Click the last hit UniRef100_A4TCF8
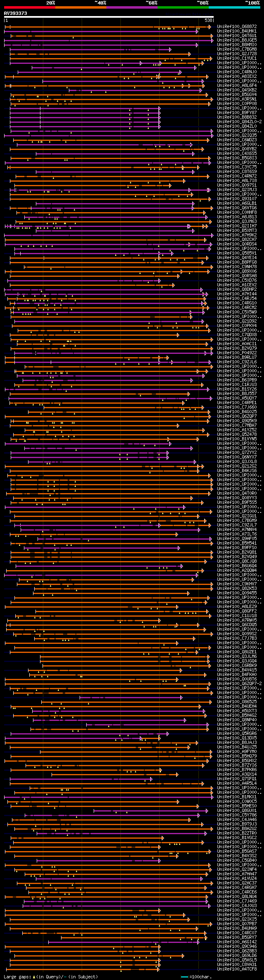Screen dimensions: 264x980 point(237,969)
